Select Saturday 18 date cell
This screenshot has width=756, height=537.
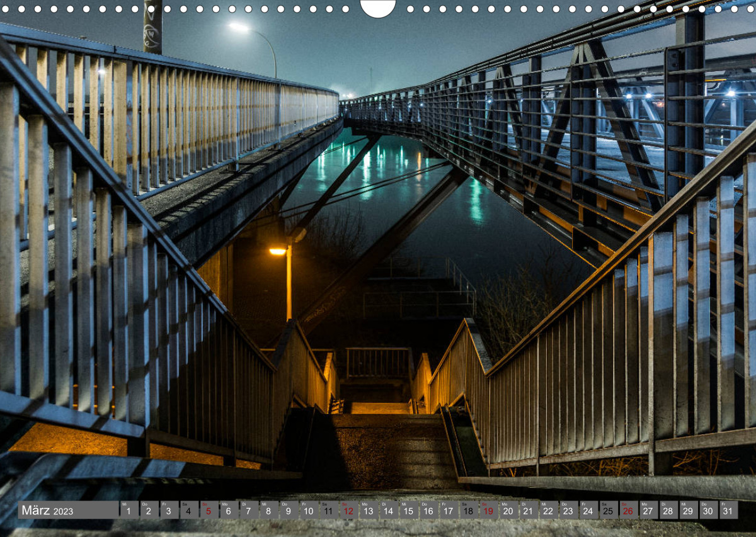click(x=469, y=511)
